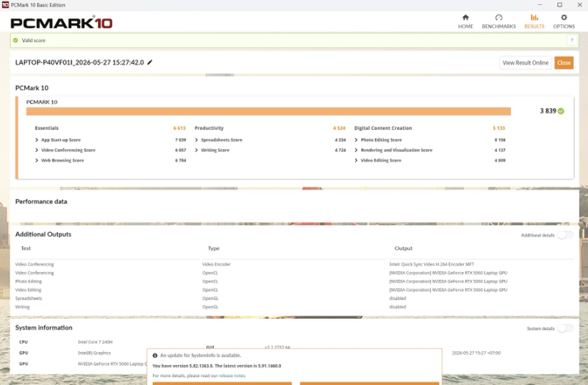The image size is (588, 385).
Task: Open the Options gear icon
Action: coord(564,17)
